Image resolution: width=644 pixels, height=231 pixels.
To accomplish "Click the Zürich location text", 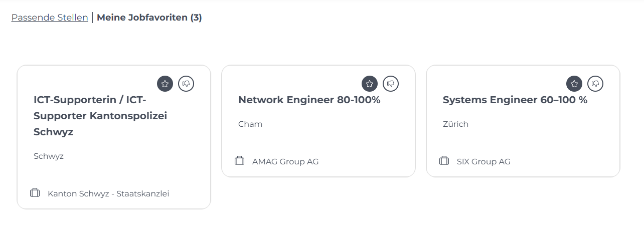I will click(455, 124).
